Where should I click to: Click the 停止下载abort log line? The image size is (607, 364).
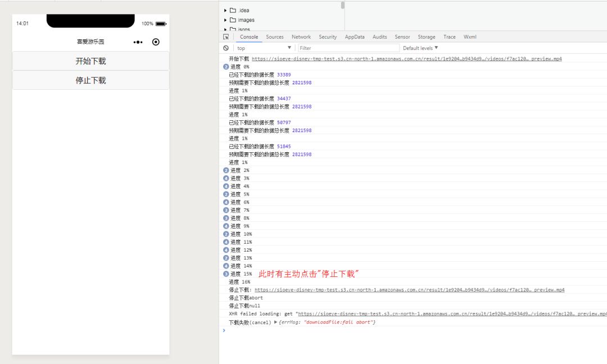pos(246,298)
